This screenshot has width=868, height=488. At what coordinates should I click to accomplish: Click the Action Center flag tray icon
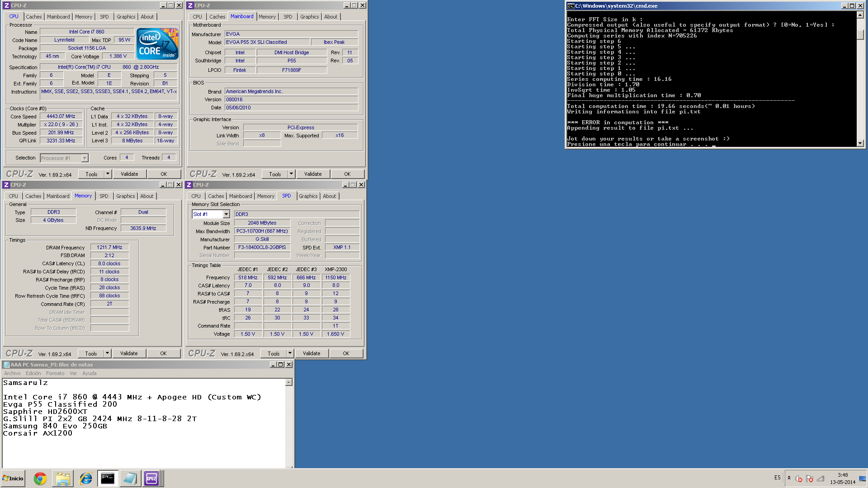point(810,479)
